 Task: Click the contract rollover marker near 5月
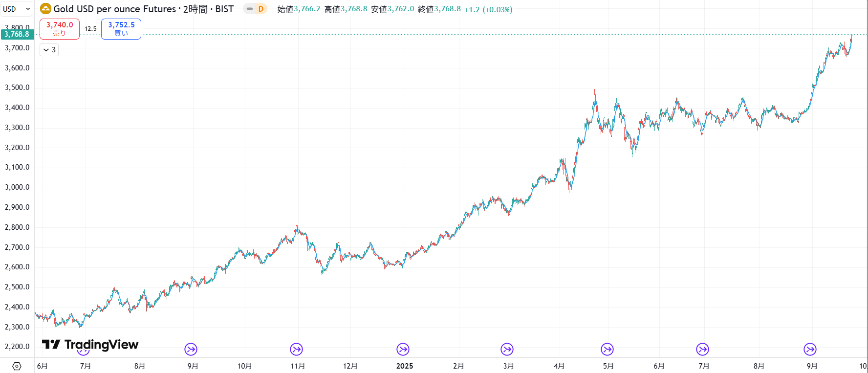click(x=607, y=349)
